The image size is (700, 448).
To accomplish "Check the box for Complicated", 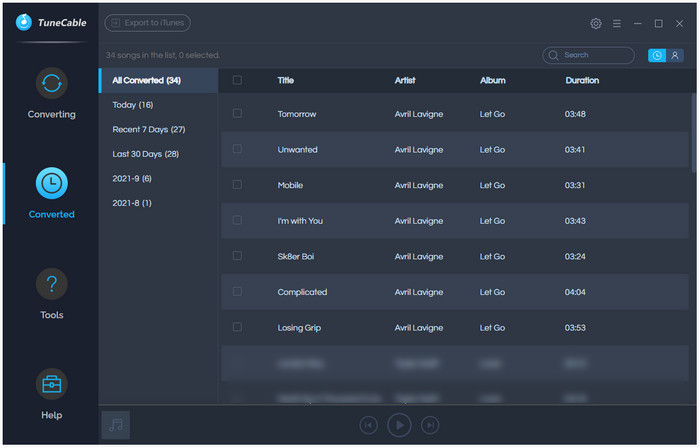I will tap(238, 291).
